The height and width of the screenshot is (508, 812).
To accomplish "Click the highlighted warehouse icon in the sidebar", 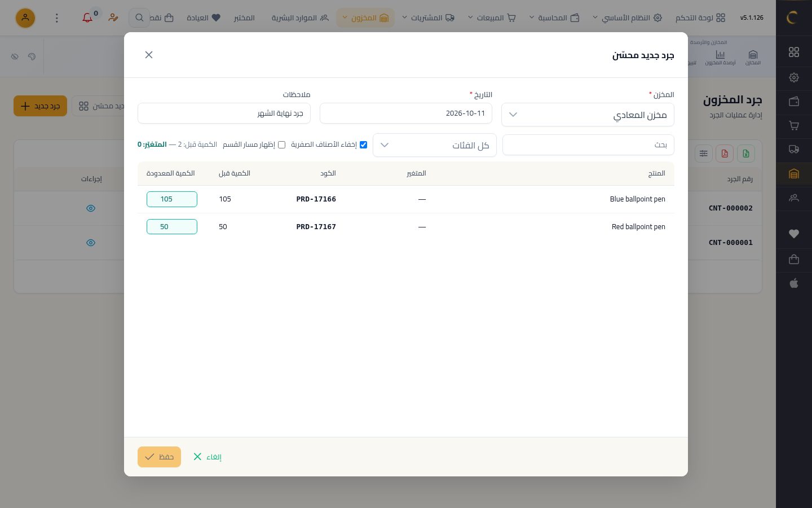I will click(x=794, y=174).
